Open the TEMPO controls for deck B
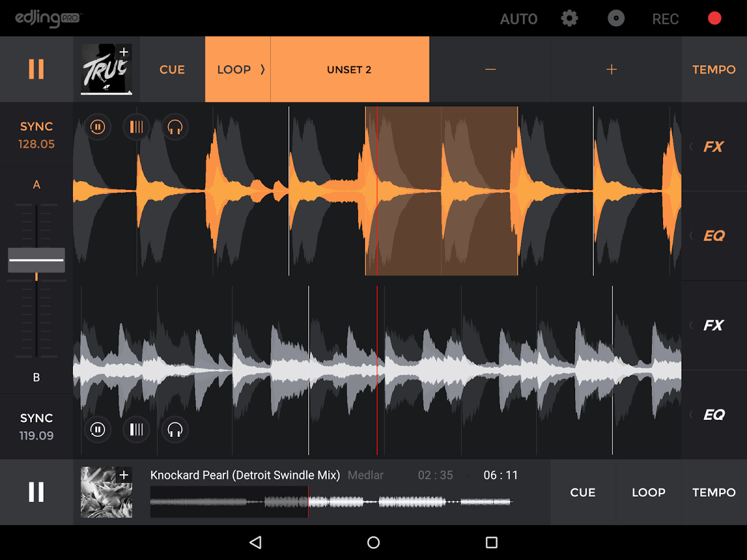 [713, 492]
